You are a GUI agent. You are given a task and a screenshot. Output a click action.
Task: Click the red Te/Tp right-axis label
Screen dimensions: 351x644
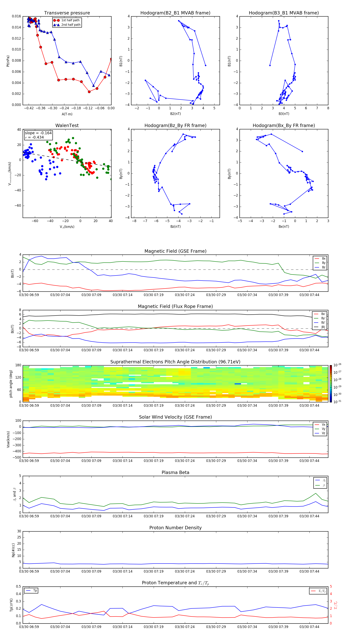pyautogui.click(x=336, y=605)
